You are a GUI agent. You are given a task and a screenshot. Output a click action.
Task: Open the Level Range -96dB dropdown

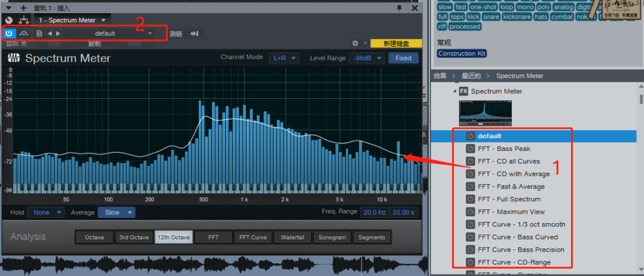point(367,58)
